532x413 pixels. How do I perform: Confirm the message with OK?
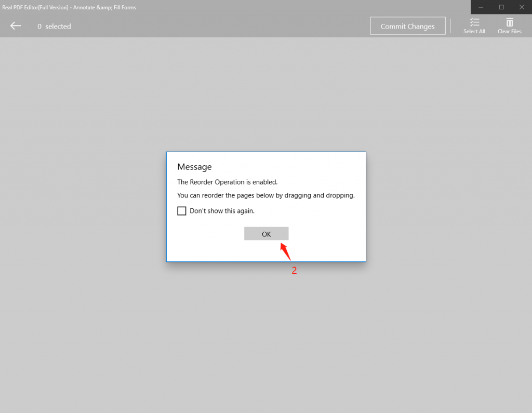[266, 234]
